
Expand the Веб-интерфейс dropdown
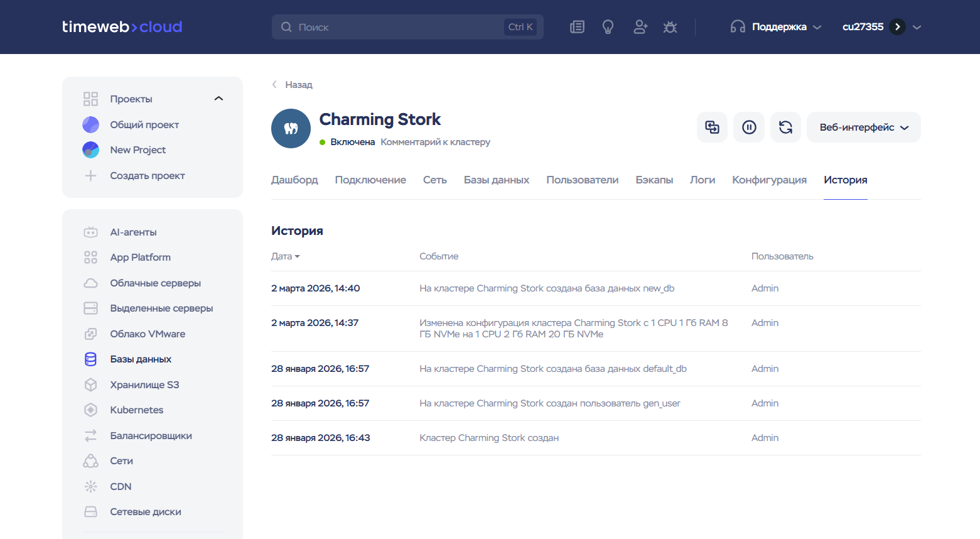pos(863,128)
